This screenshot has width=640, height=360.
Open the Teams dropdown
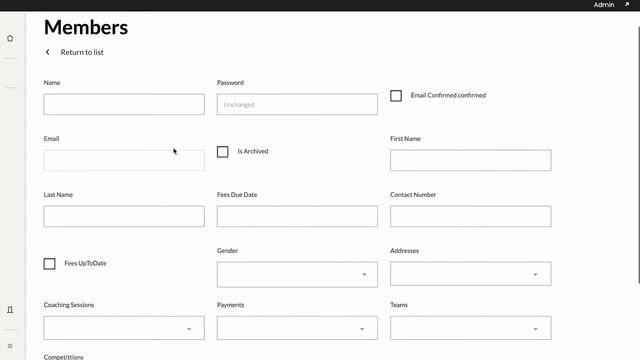point(471,328)
